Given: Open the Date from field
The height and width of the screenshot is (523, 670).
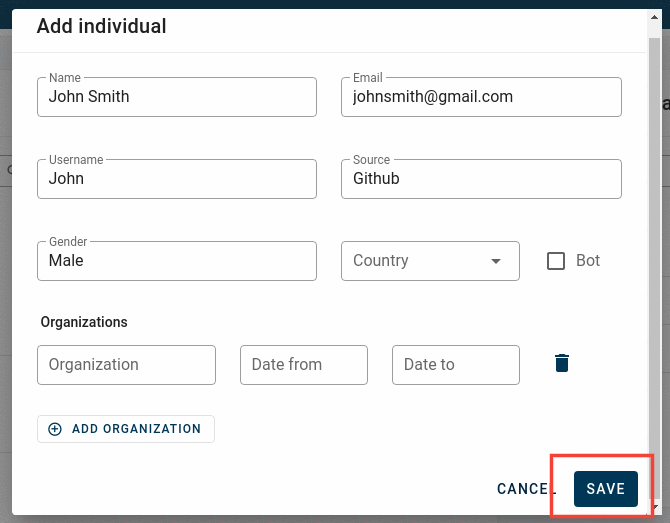Looking at the screenshot, I should click(304, 365).
